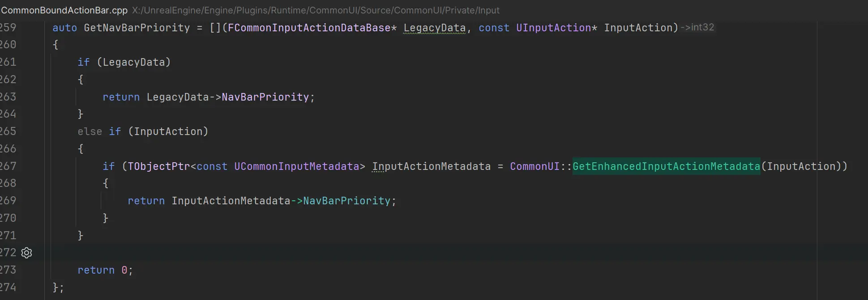Image resolution: width=868 pixels, height=300 pixels.
Task: Click line number 267 in the gutter
Action: 8,166
